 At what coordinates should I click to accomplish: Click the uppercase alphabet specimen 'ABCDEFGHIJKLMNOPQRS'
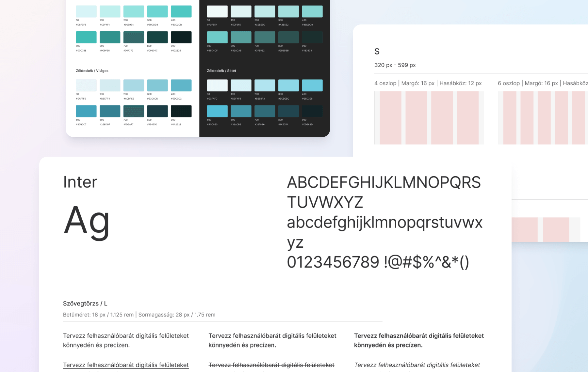pos(384,182)
